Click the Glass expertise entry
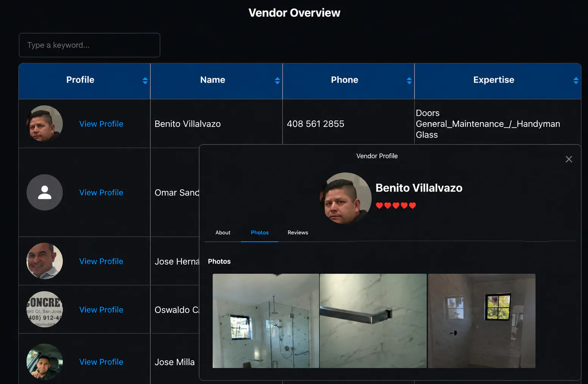 tap(427, 135)
